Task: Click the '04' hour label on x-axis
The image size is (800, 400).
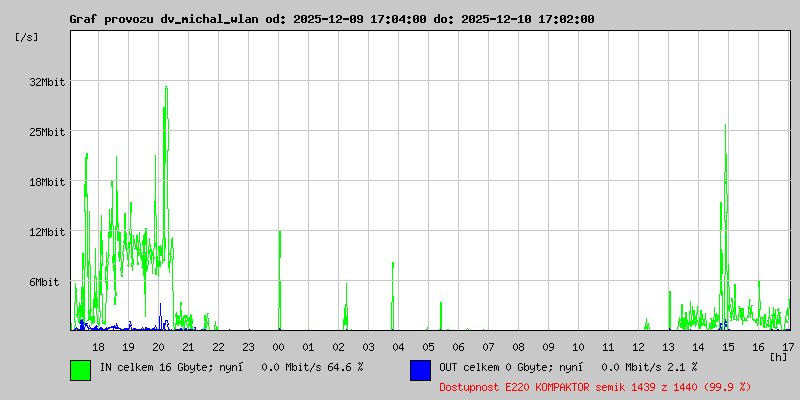Action: [398, 347]
